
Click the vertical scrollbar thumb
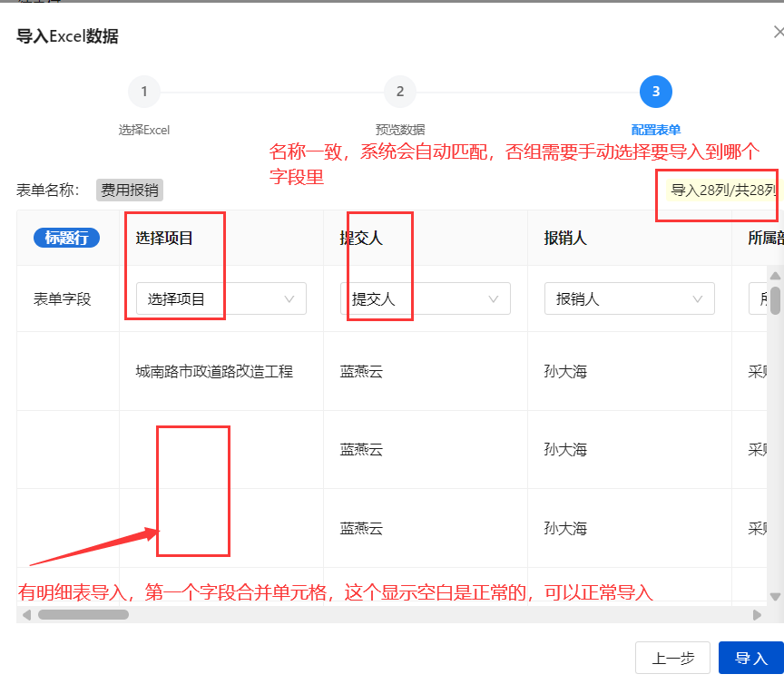pos(776,300)
